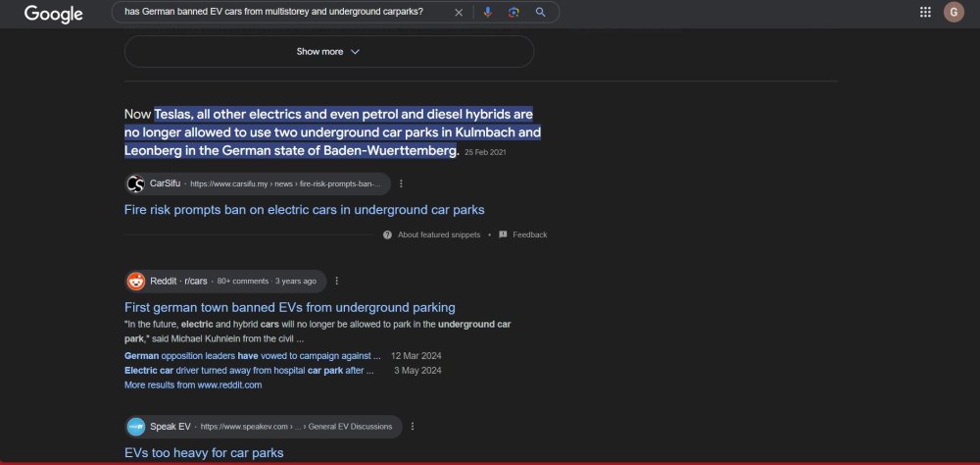980x465 pixels.
Task: Search by image with Lens icon
Action: [x=514, y=12]
